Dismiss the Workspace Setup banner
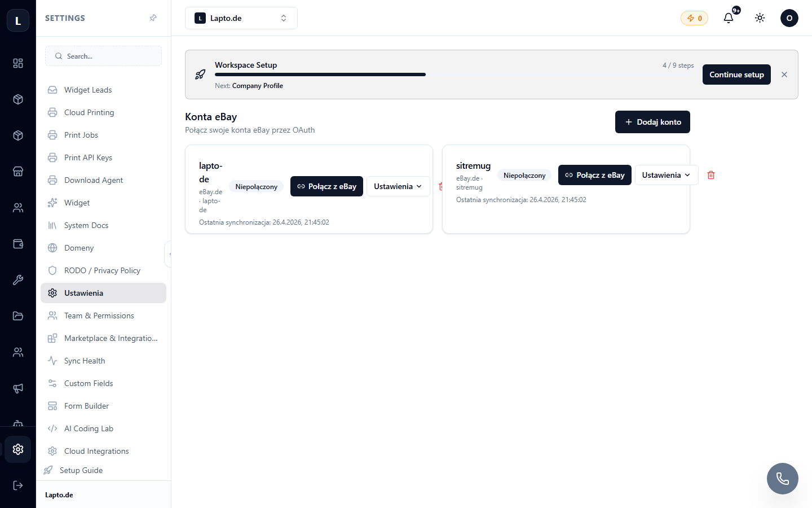This screenshot has height=508, width=812. pyautogui.click(x=784, y=75)
